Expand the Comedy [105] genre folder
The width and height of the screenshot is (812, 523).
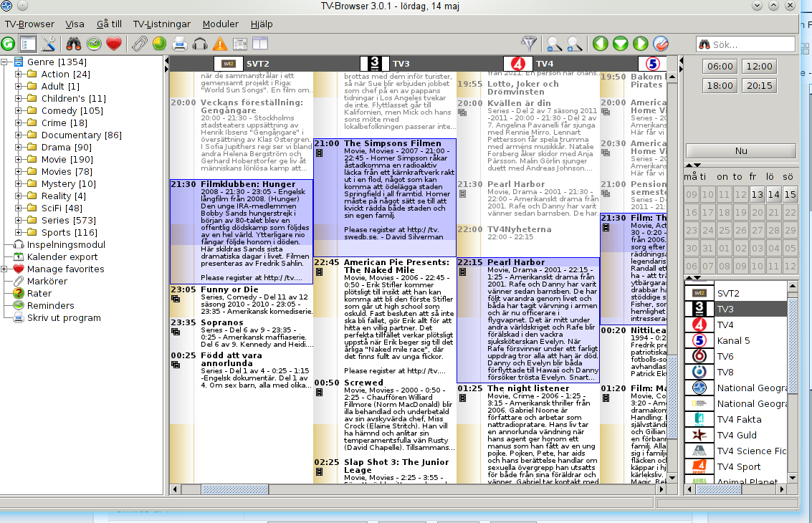[18, 111]
